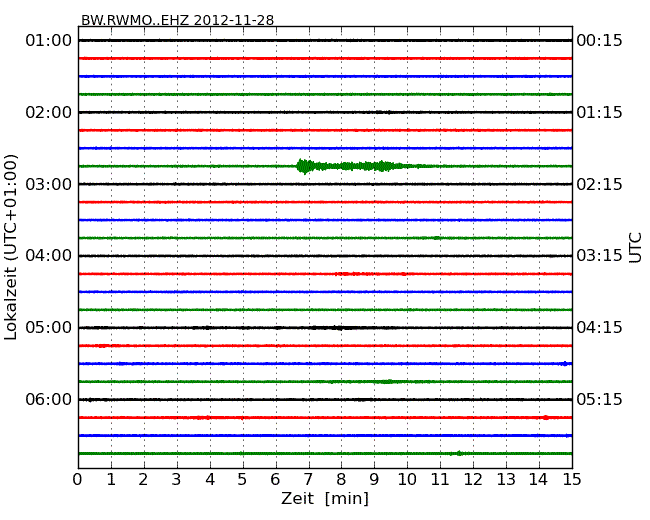Select the 05:00 local time label
Viewport: 650px width, 520px height.
(x=49, y=328)
